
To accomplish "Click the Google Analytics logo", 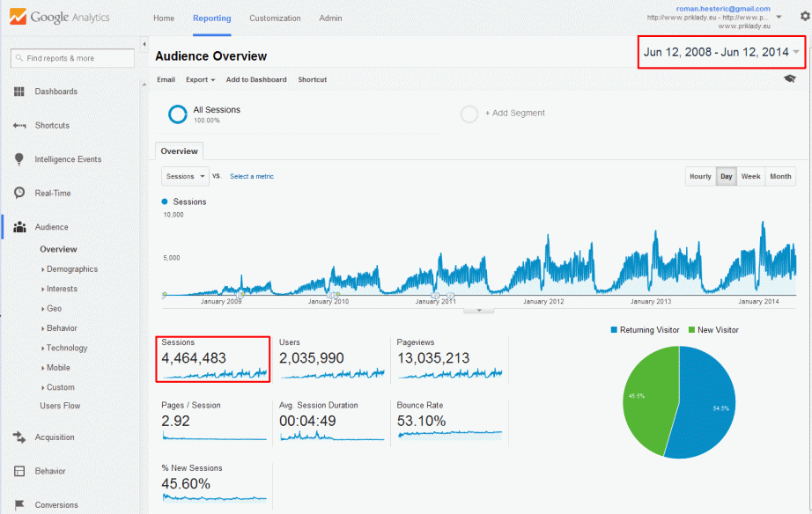I will pos(60,17).
